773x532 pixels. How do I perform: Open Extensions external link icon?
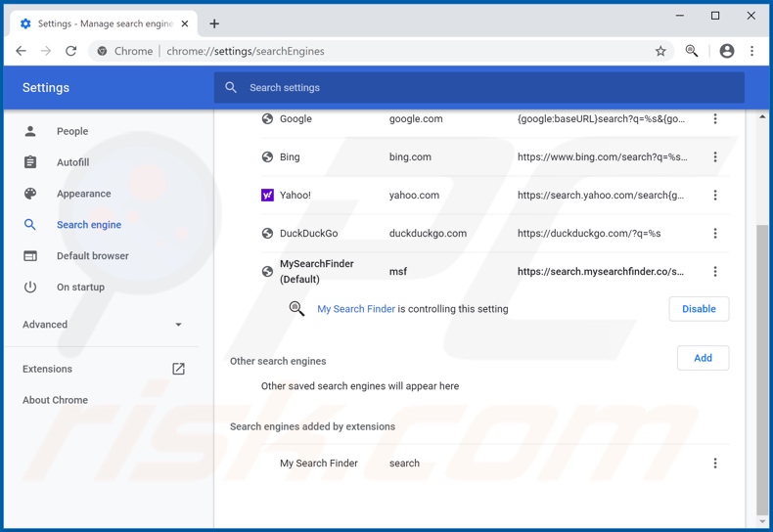[x=178, y=369]
